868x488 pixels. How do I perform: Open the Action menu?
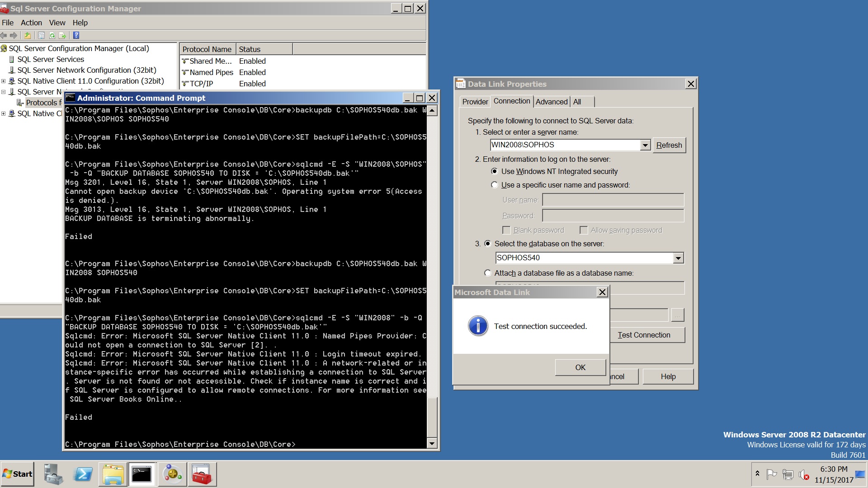(x=31, y=23)
